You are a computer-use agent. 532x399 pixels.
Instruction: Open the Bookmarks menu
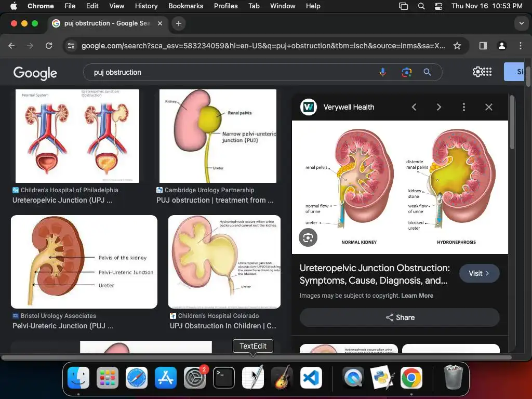coord(185,6)
